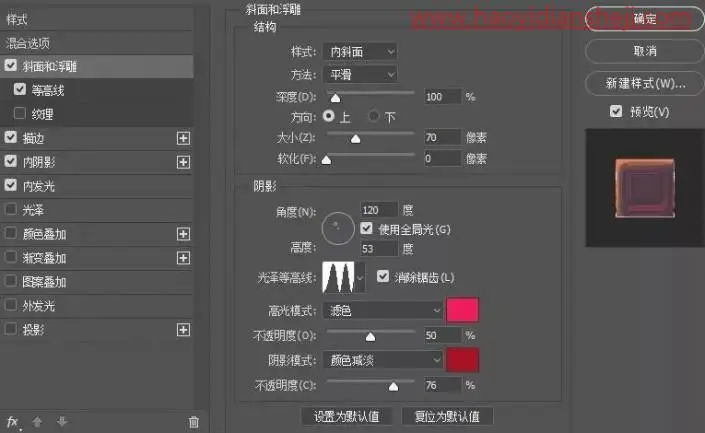Click the 新建样式(W)... button

click(x=645, y=83)
